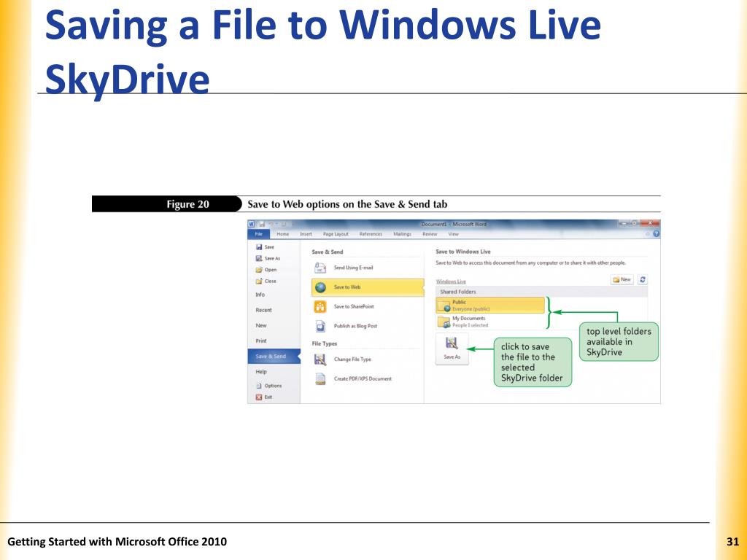747x560 pixels.
Task: Select the Save & Send section
Action: (x=274, y=356)
